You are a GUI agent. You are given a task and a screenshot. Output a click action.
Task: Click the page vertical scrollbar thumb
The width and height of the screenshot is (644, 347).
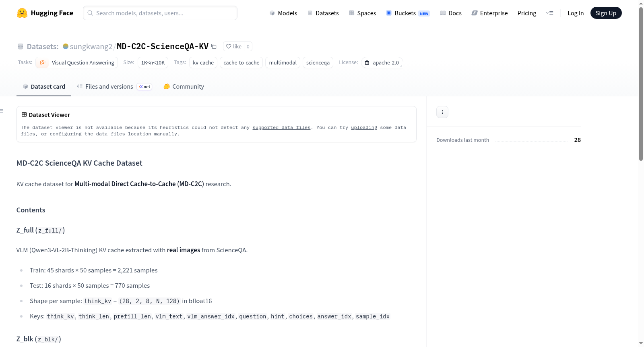point(641,84)
